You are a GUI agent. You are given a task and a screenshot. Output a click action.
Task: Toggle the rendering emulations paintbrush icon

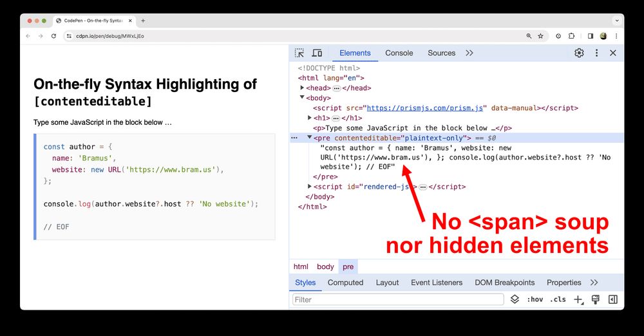pos(596,299)
